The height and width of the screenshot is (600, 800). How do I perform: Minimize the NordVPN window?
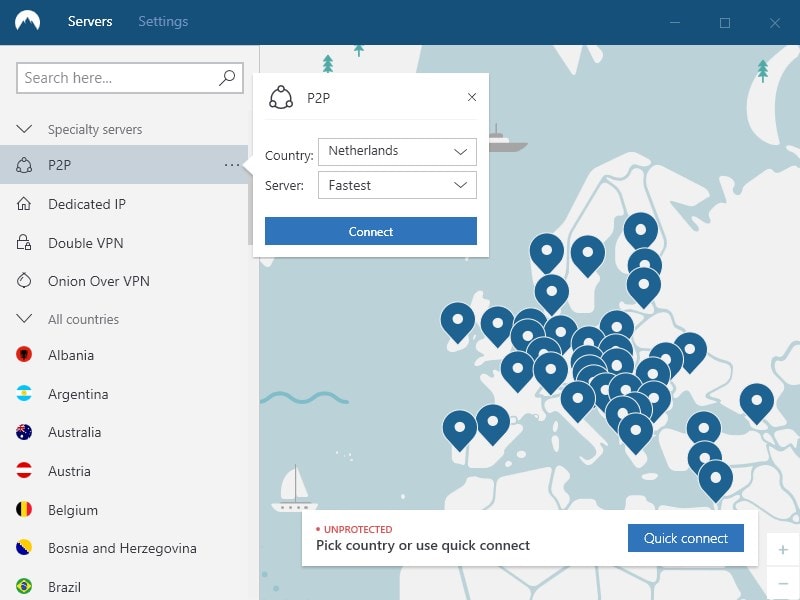coord(675,22)
